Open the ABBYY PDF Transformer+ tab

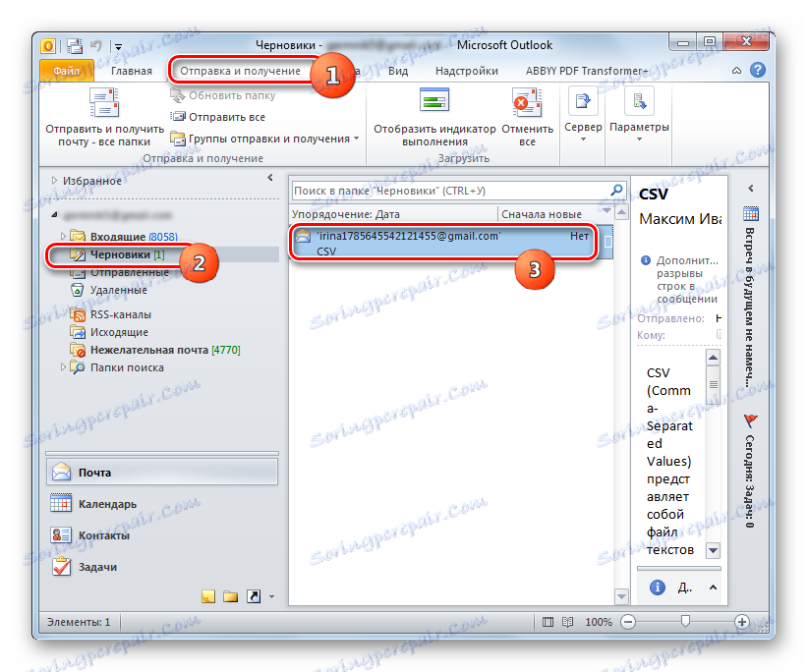click(x=587, y=71)
